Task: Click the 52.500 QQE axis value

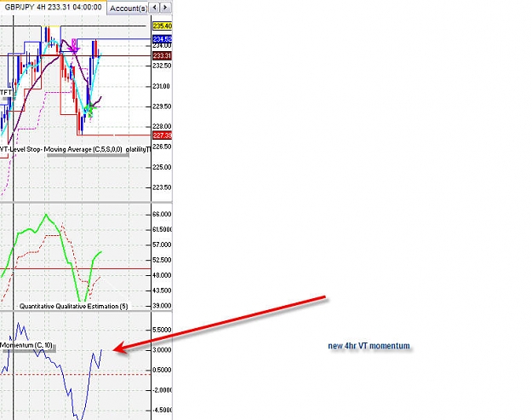Action: click(162, 260)
